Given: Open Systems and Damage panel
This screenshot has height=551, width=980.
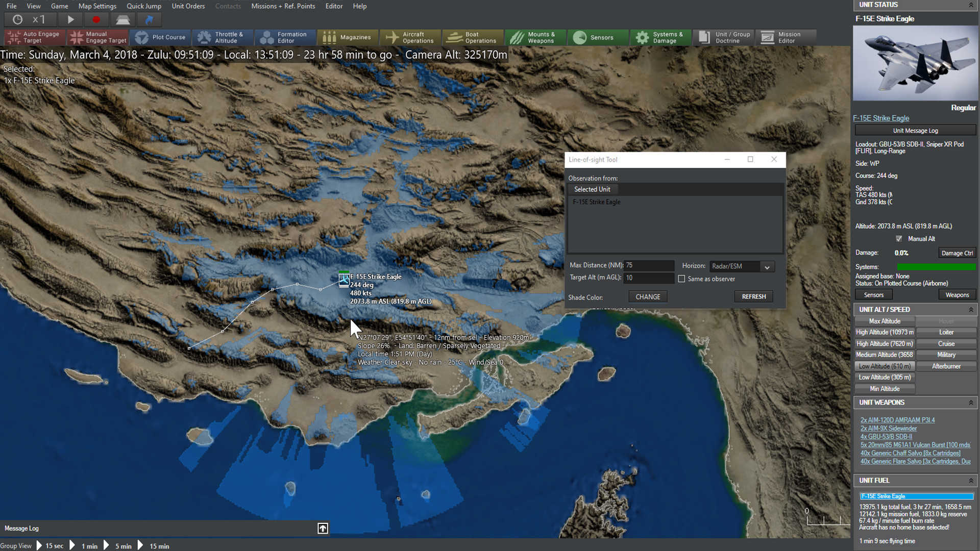Looking at the screenshot, I should tap(663, 37).
